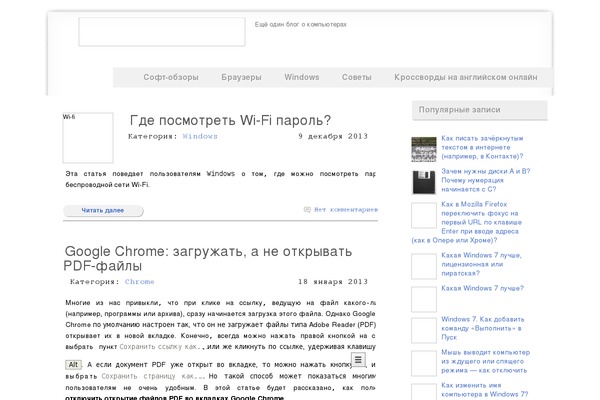Image resolution: width=600 pixels, height=400 pixels.
Task: Click the Популярные записи sidebar header
Action: 479,110
